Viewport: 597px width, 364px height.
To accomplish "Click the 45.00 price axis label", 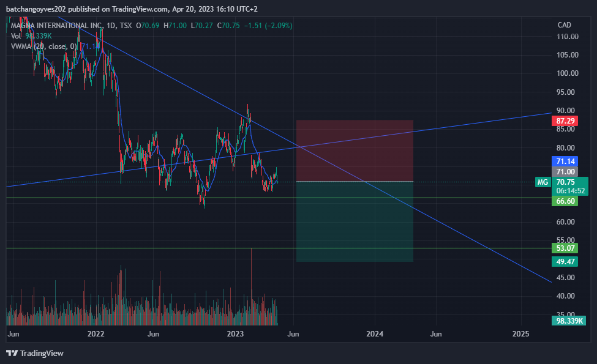I will [565, 278].
